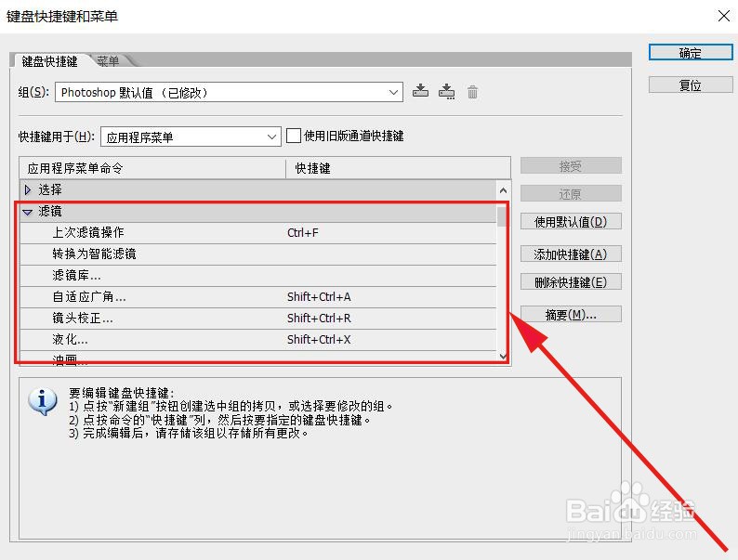Select the 滤镜库... command row
Screen dimensions: 738x560
[257, 276]
